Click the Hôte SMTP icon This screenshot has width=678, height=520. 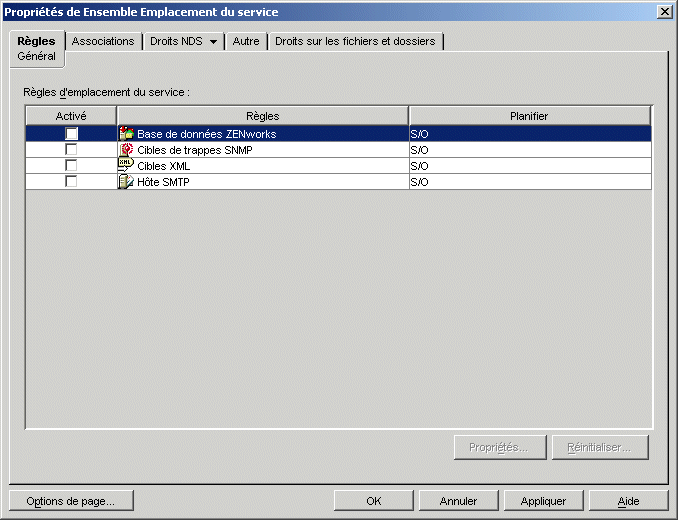point(126,182)
